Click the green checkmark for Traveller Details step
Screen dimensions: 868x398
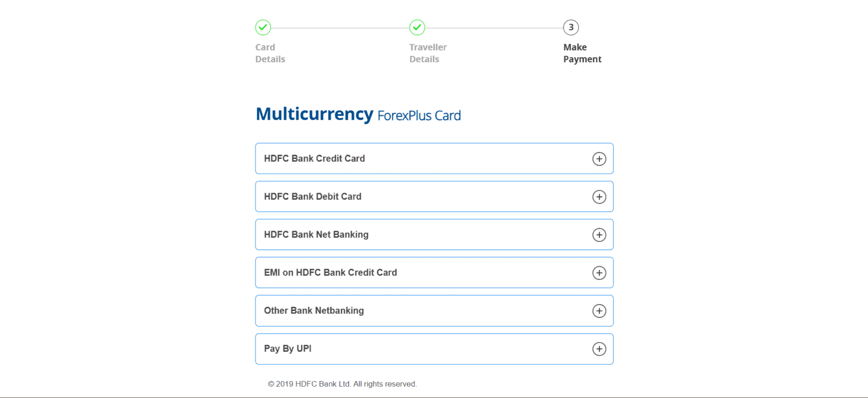417,27
